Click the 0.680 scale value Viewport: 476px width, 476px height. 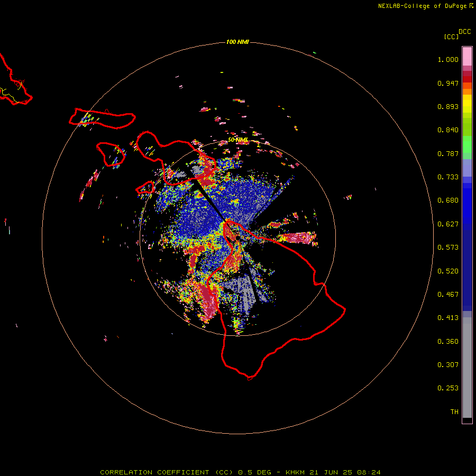(448, 200)
